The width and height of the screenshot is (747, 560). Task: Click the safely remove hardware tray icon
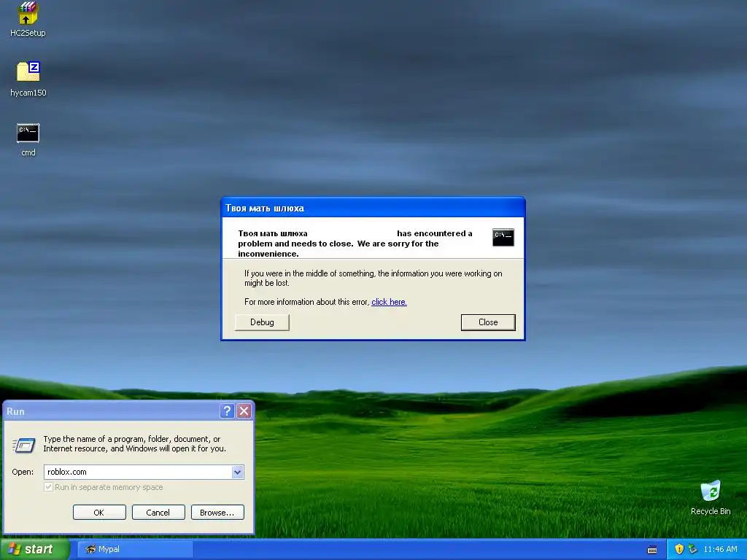693,549
